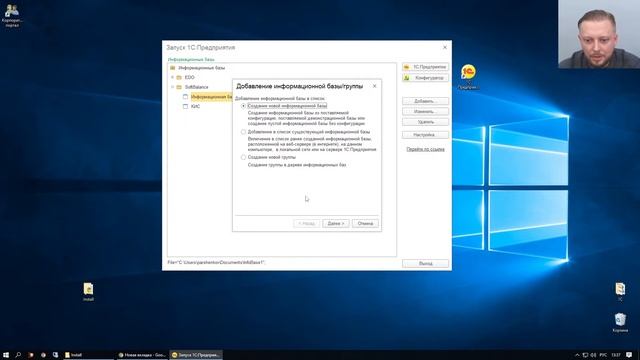Viewport: 640px width, 360px height.
Task: Open the network icon in system tray
Action: [x=585, y=355]
